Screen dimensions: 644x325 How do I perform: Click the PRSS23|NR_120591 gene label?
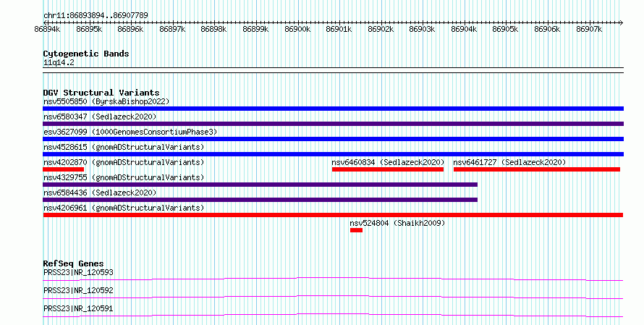pos(78,308)
